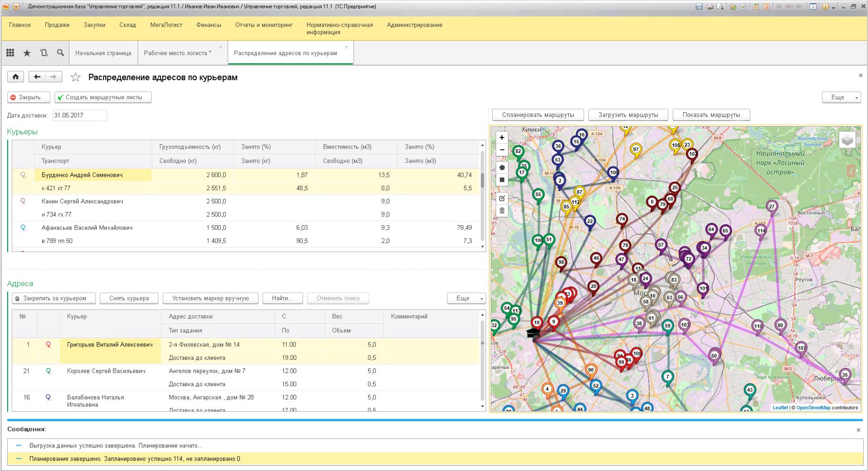Select the edit layers map tool
The image size is (868, 471).
pyautogui.click(x=502, y=198)
